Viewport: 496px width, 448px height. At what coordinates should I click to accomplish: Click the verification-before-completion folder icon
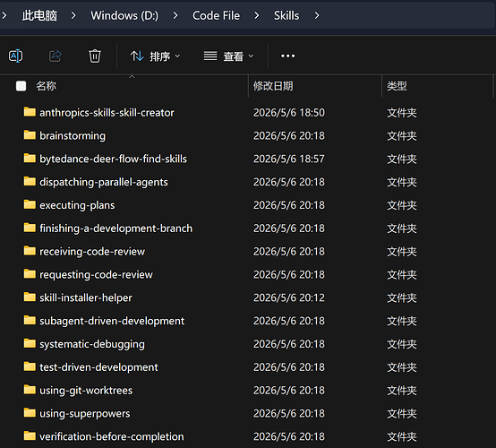(30, 435)
